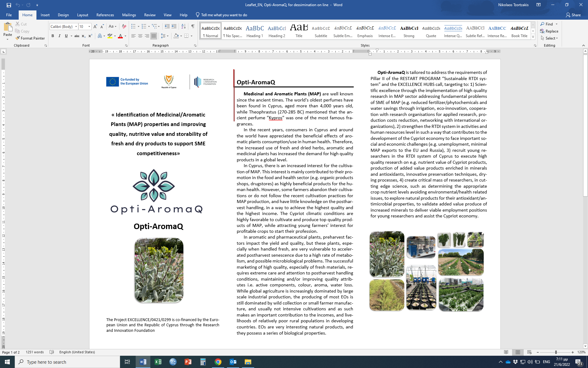Click the Grow Font size icon

pyautogui.click(x=95, y=26)
